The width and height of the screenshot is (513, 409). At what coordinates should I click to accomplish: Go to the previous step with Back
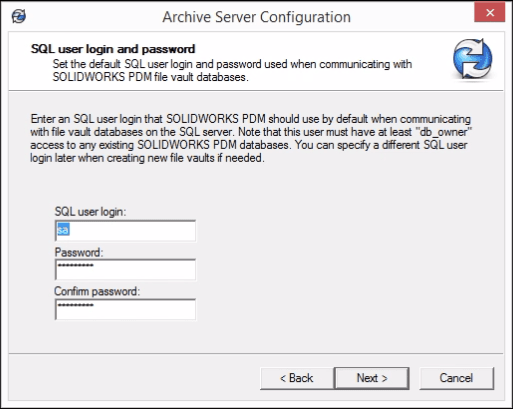(x=297, y=378)
